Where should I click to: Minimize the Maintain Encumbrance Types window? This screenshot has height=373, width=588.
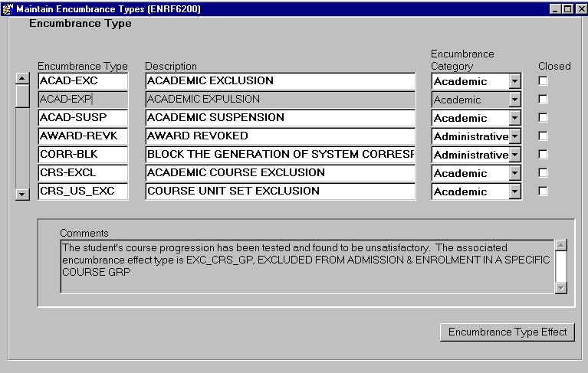point(556,8)
